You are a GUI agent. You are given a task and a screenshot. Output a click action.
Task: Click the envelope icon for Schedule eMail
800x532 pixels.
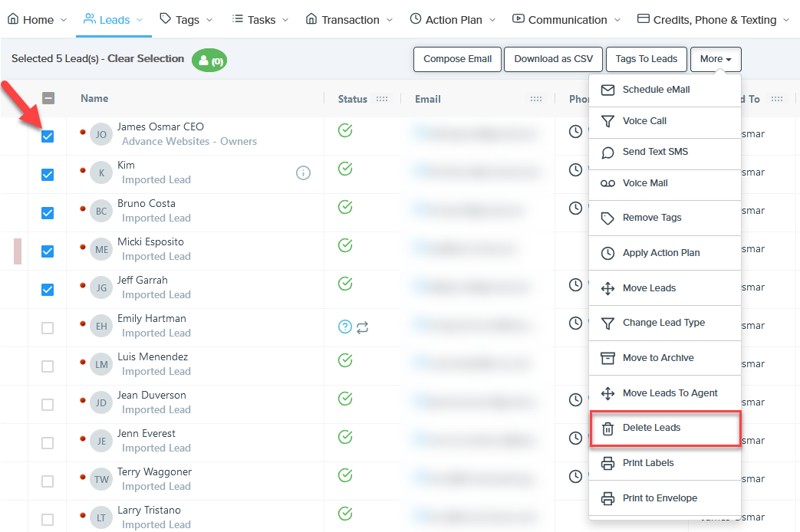pyautogui.click(x=607, y=90)
